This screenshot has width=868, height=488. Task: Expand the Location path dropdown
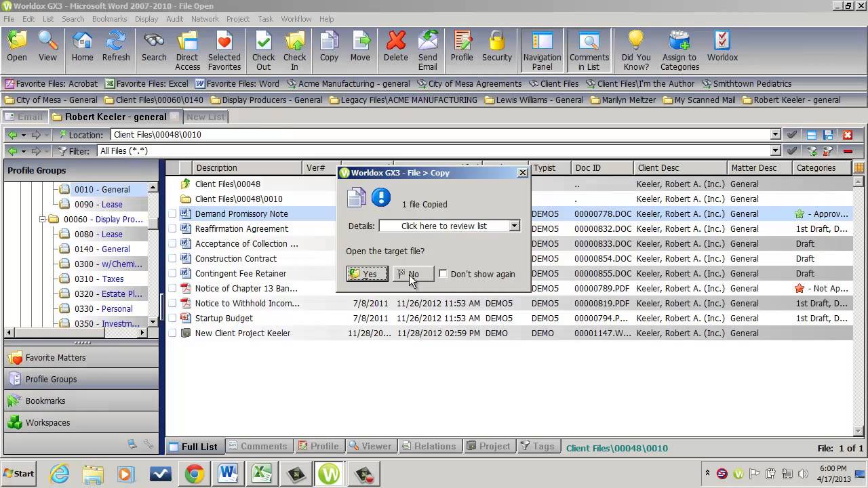pyautogui.click(x=775, y=135)
